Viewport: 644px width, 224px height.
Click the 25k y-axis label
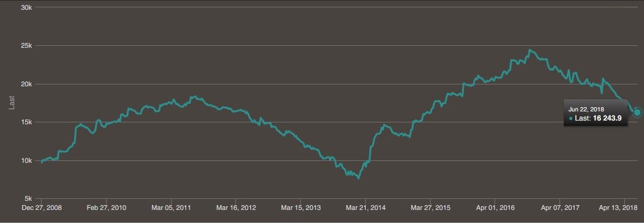click(27, 45)
